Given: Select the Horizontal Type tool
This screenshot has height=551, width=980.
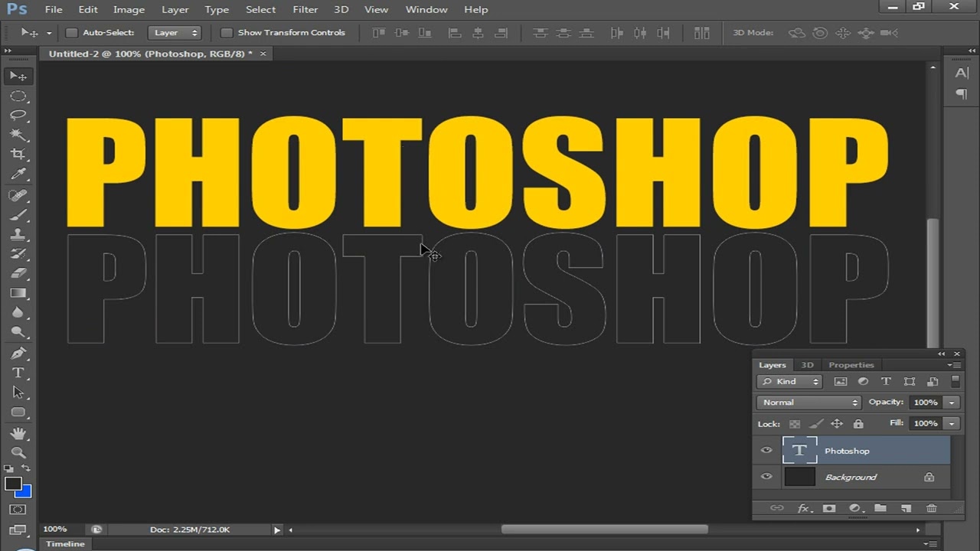Looking at the screenshot, I should coord(18,373).
